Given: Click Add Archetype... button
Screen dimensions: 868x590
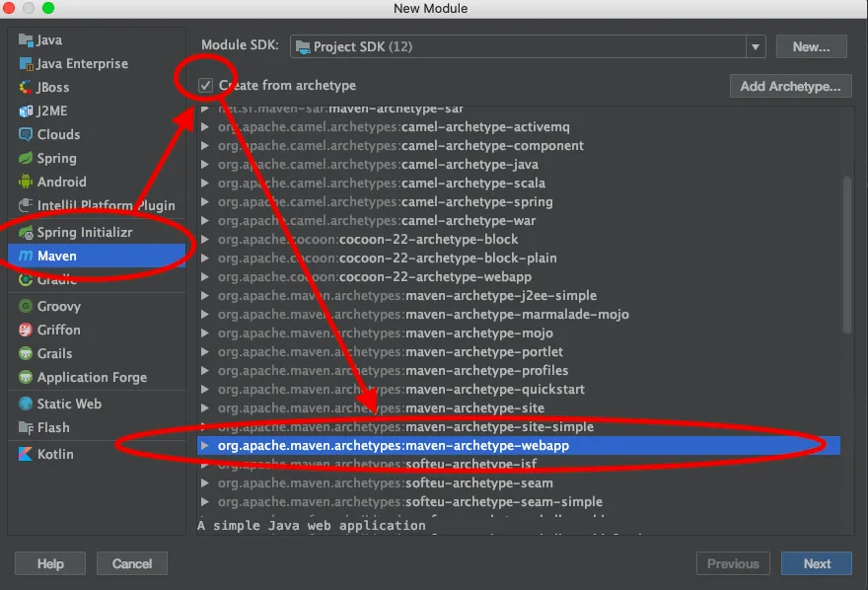Looking at the screenshot, I should [790, 87].
